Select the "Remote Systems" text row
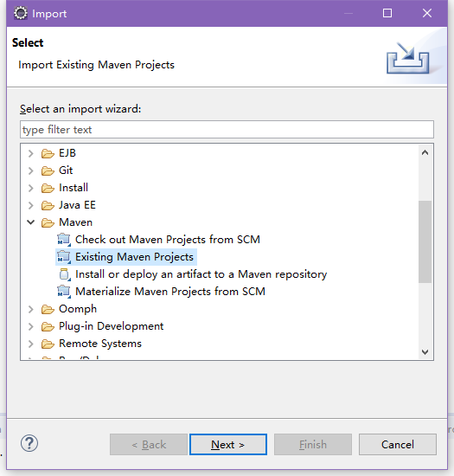 click(100, 344)
